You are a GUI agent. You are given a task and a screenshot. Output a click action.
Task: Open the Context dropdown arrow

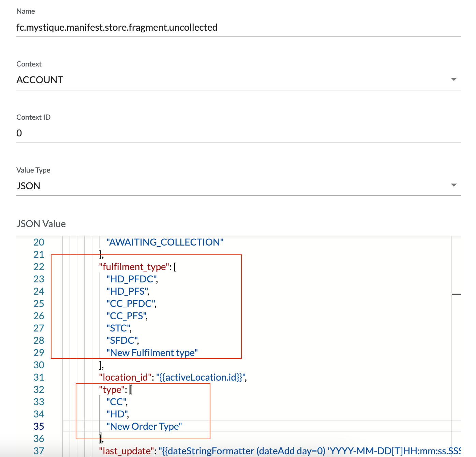click(x=453, y=79)
